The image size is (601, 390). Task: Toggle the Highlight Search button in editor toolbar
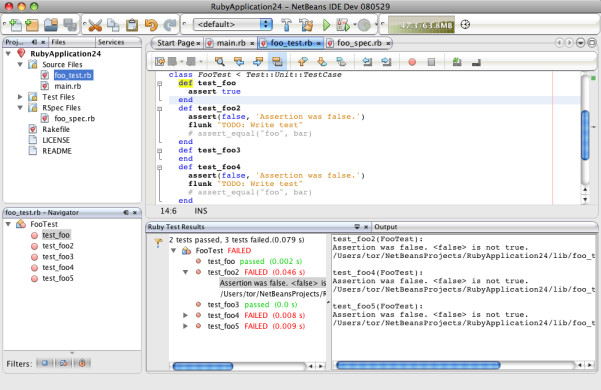[277, 62]
